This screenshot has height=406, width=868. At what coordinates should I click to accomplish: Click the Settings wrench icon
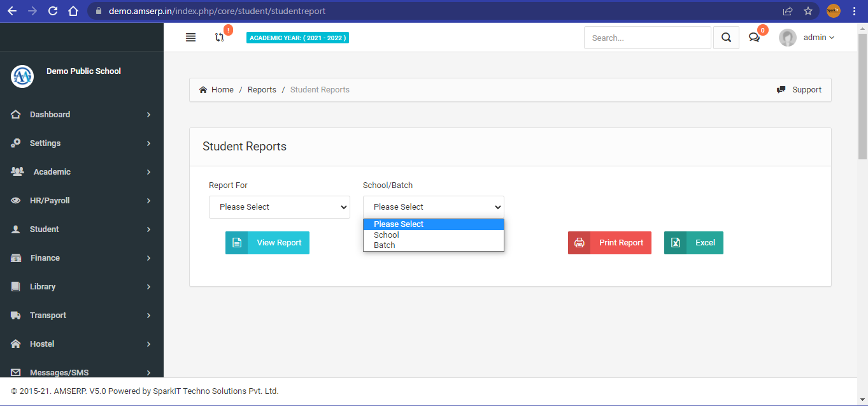pyautogui.click(x=15, y=143)
